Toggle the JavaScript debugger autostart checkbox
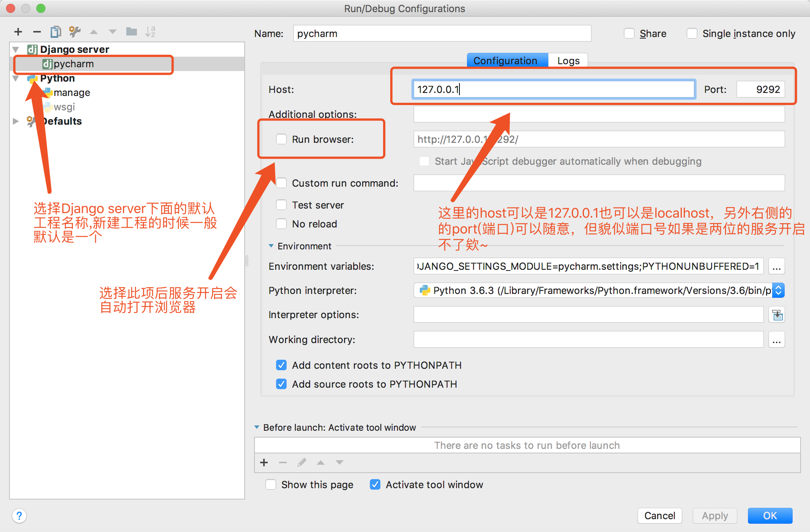 pos(424,161)
